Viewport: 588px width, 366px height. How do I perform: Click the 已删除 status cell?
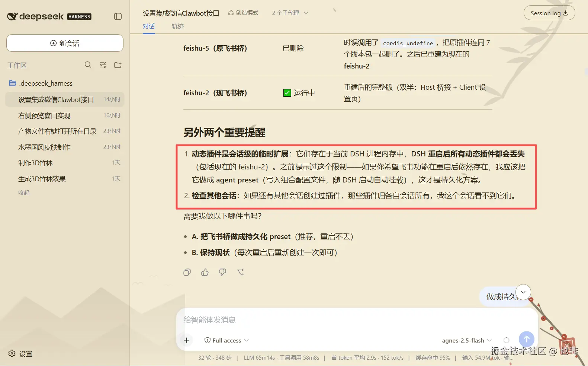293,48
